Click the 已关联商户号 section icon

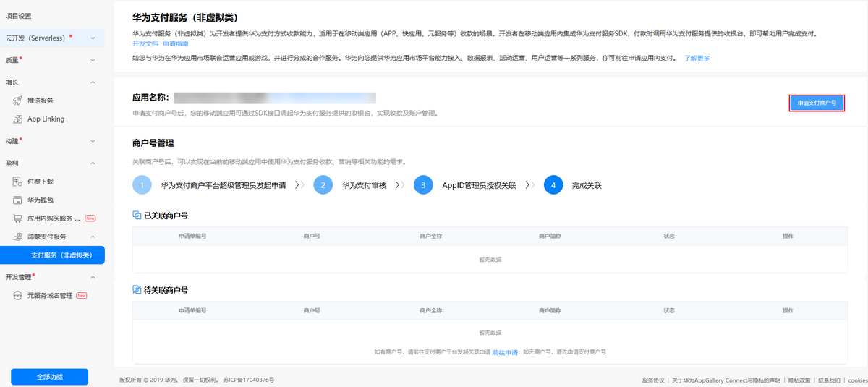[x=137, y=216]
